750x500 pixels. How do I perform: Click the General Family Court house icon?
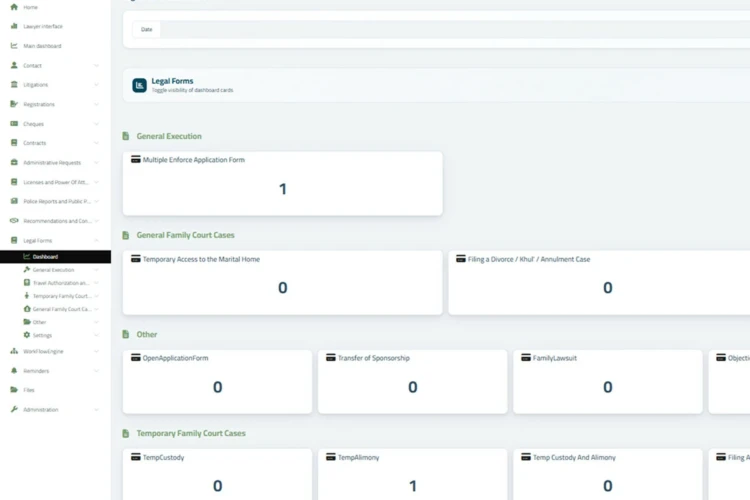[27, 309]
